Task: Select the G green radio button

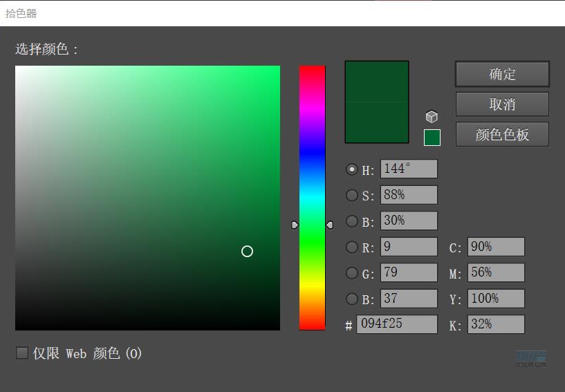Action: [352, 273]
